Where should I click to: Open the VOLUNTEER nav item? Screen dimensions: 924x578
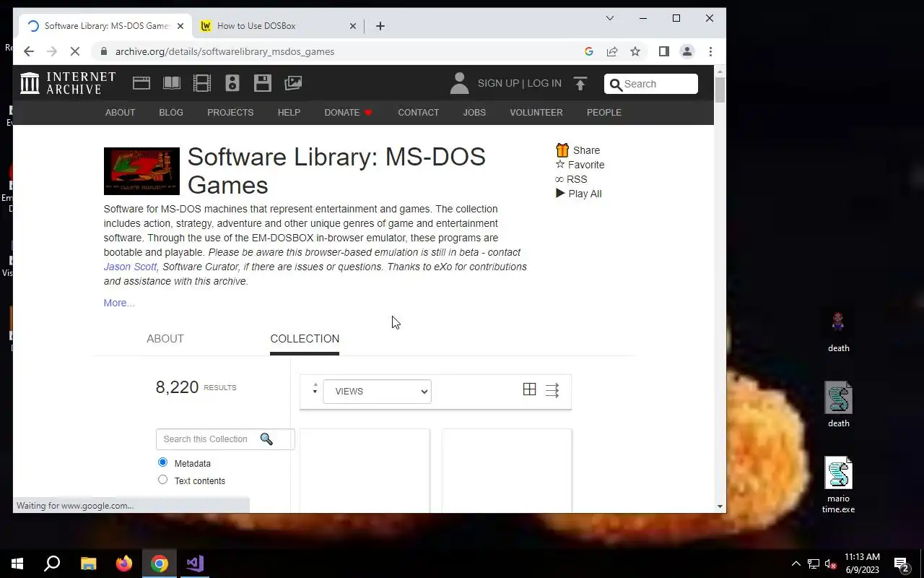point(536,112)
